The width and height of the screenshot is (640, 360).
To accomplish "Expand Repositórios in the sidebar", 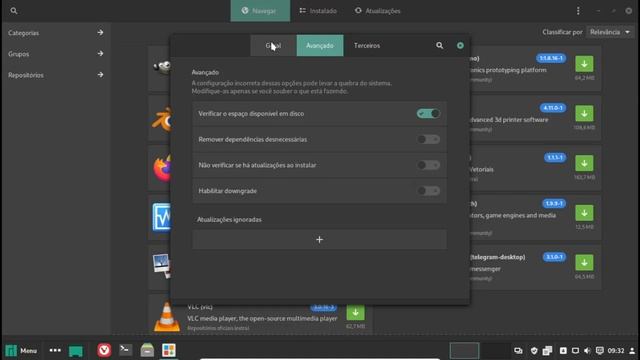I will pos(56,75).
